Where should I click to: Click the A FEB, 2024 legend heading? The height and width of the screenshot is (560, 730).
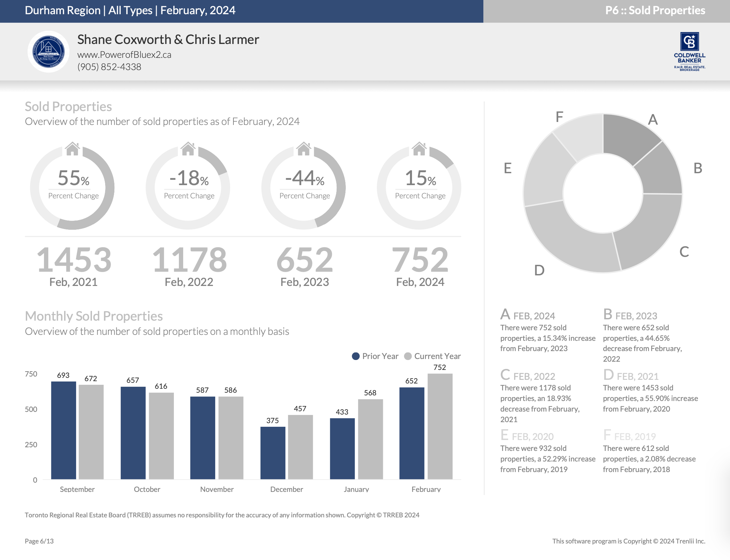[x=528, y=315]
